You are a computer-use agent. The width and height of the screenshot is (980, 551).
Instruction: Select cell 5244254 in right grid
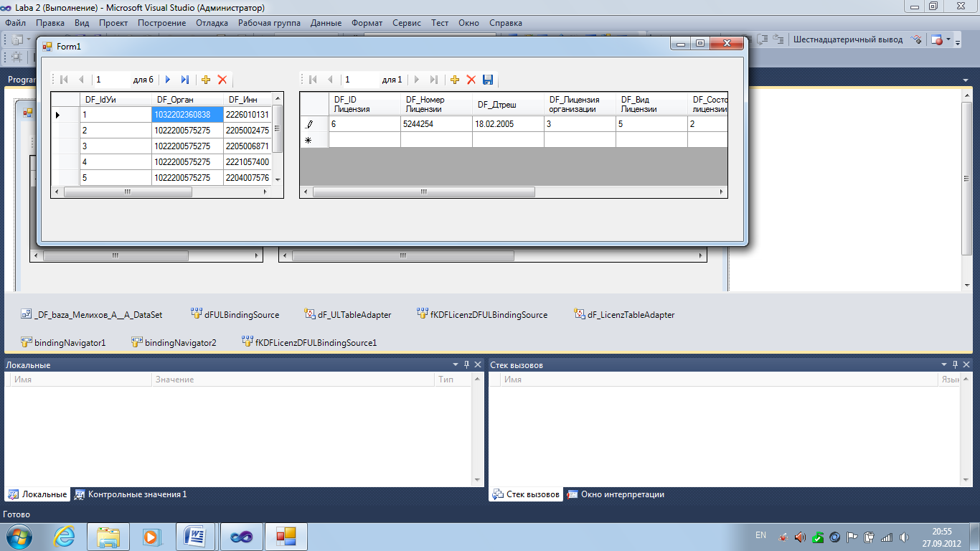pos(436,124)
